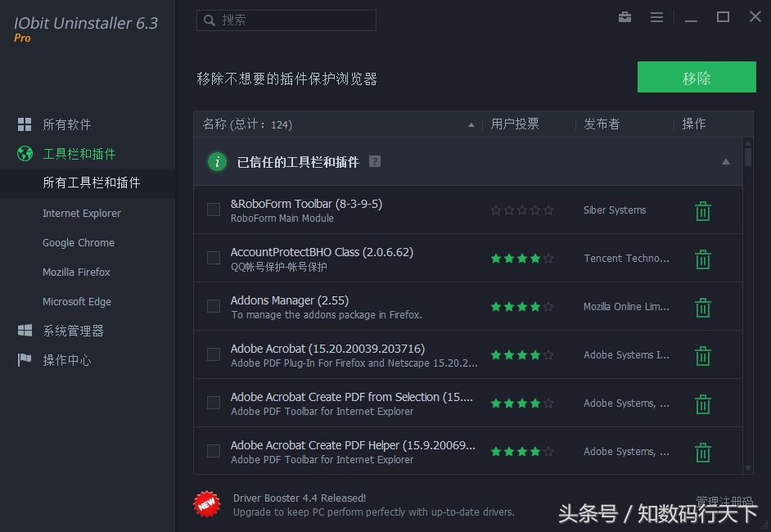The width and height of the screenshot is (771, 532).
Task: Open the IObit toolbox icon in titlebar
Action: (624, 16)
